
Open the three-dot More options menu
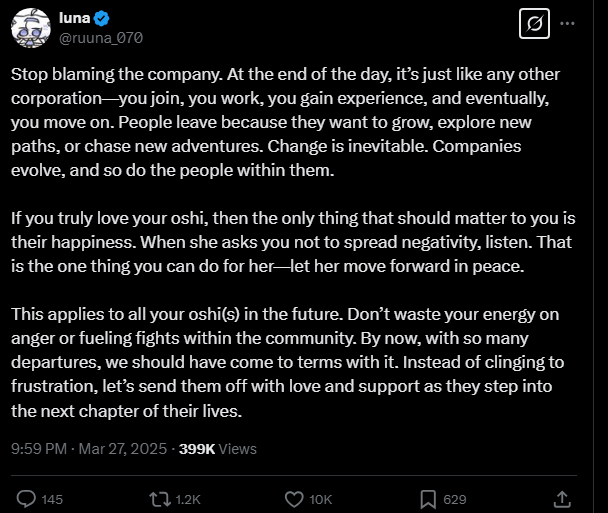click(x=569, y=24)
